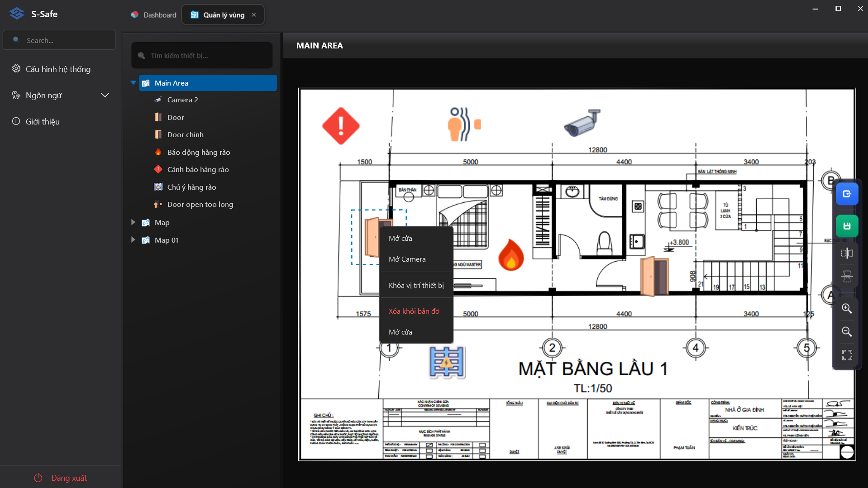Switch to the Dashboard tab
The width and height of the screenshot is (868, 488).
(x=154, y=15)
